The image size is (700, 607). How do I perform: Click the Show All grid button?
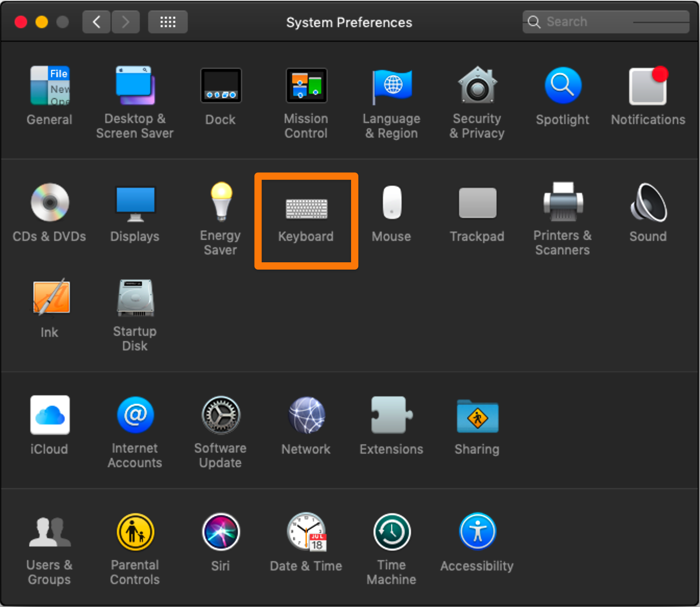click(x=167, y=22)
